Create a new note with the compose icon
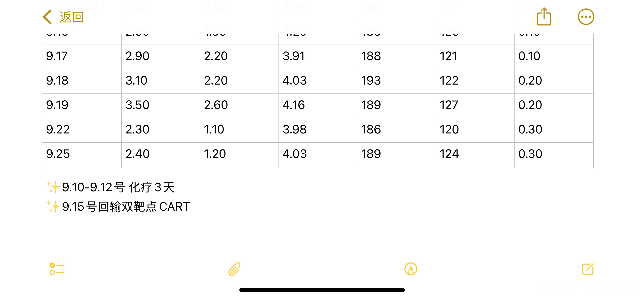 click(588, 269)
